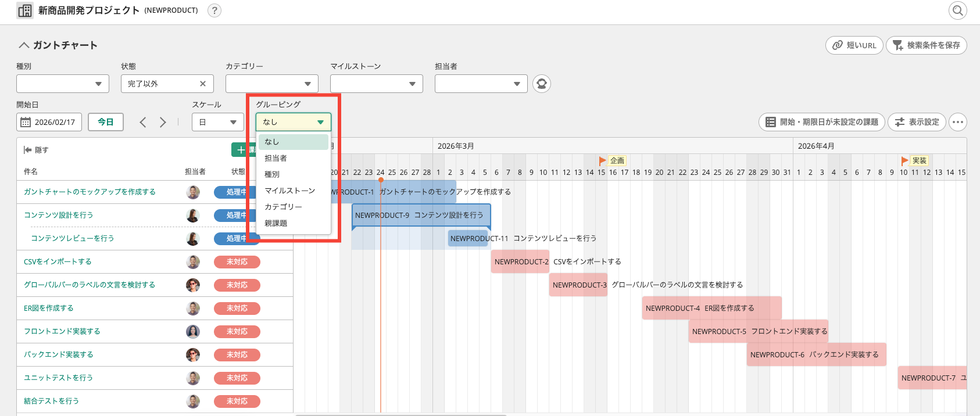Open the マイルストーン filter dropdown
This screenshot has width=980, height=416.
[x=377, y=84]
